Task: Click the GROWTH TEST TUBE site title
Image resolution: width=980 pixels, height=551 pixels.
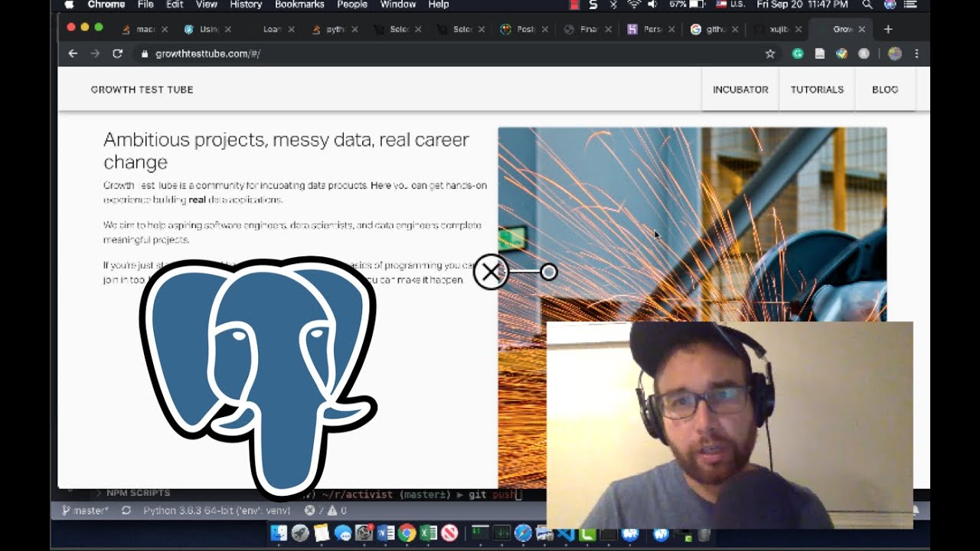Action: tap(142, 90)
